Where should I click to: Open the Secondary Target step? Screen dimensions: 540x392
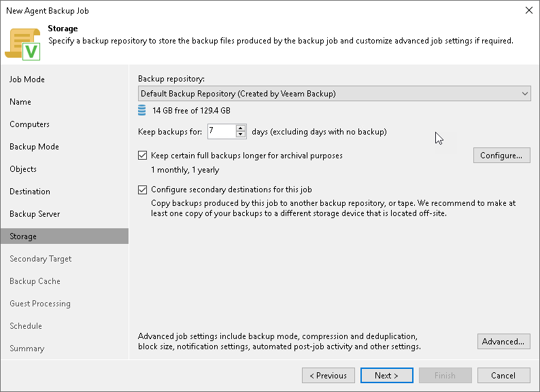tap(40, 259)
